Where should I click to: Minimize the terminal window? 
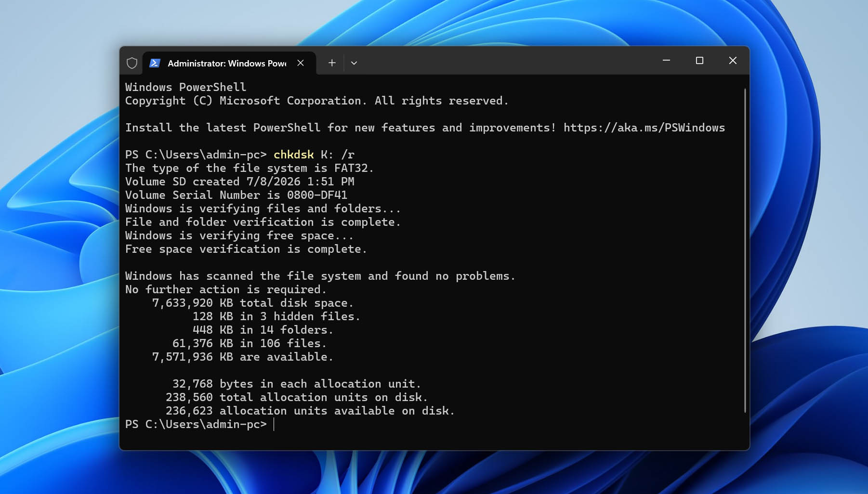click(x=667, y=61)
